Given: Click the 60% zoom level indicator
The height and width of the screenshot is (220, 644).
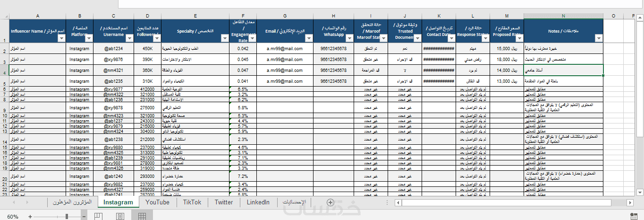Looking at the screenshot, I should pos(13,217).
